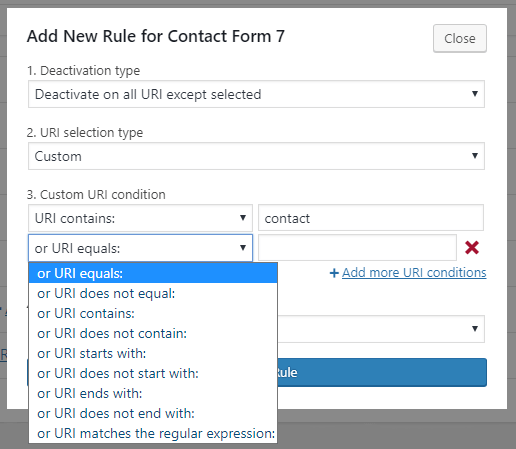
Task: Collapse the 'or URI equals:' condition dropdown
Action: coord(140,248)
